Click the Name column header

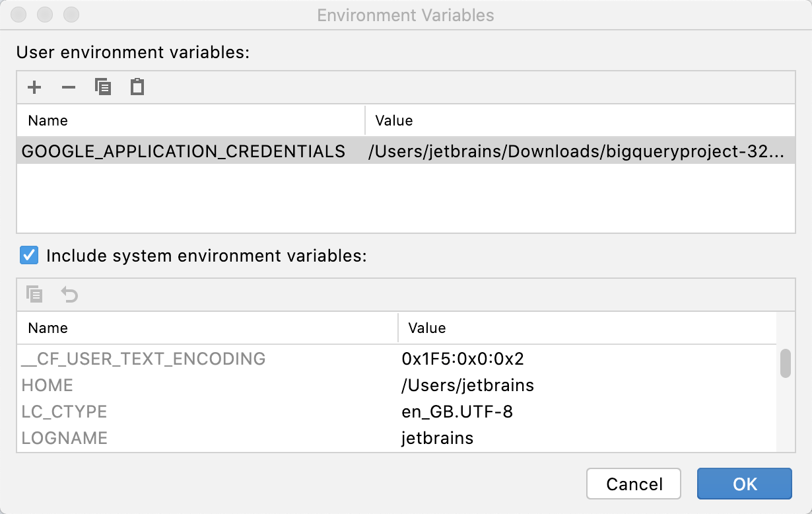click(46, 120)
